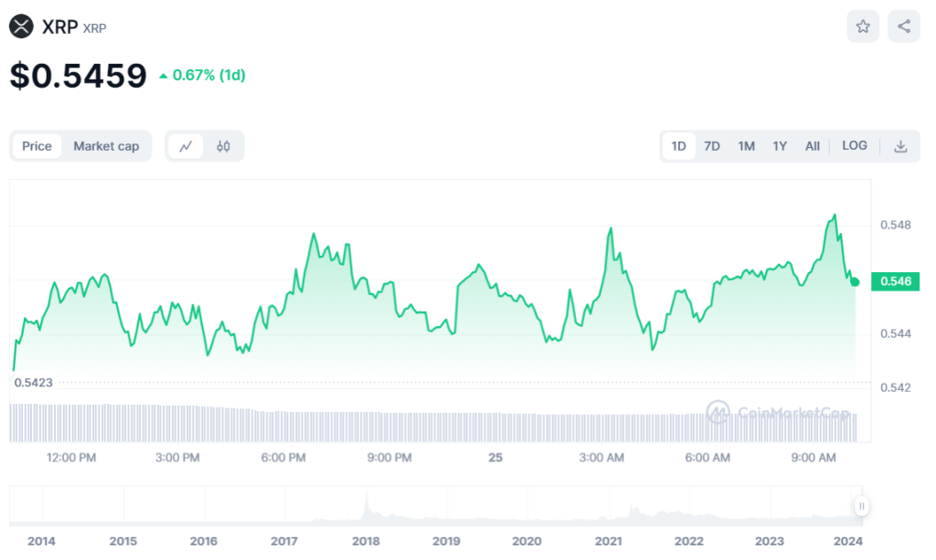This screenshot has height=560, width=936.
Task: Click the 9:00 AM axis label
Action: [813, 458]
